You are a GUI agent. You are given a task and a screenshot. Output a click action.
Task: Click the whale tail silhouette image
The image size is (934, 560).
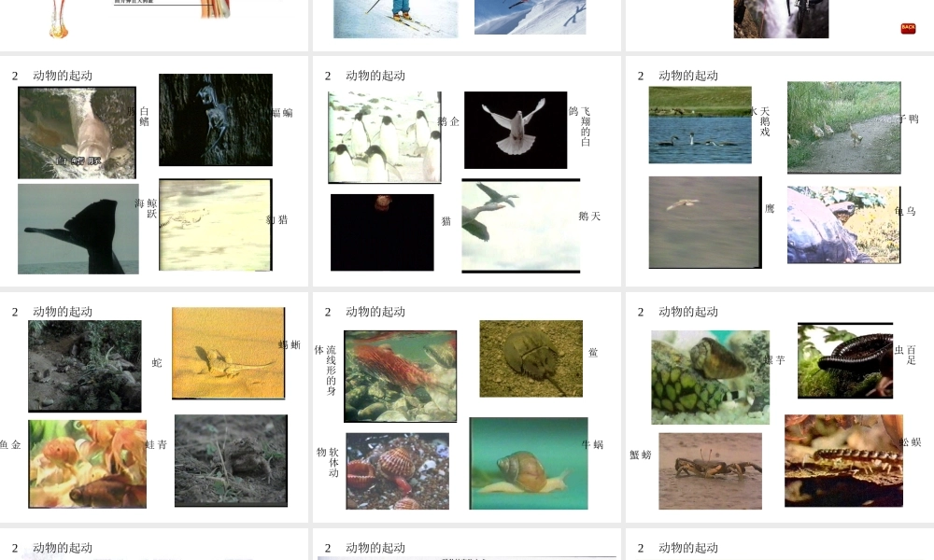78,229
